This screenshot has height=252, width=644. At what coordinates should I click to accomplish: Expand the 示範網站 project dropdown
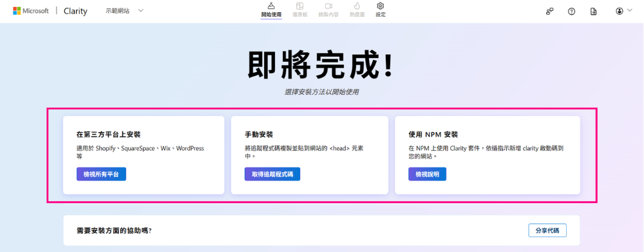125,11
